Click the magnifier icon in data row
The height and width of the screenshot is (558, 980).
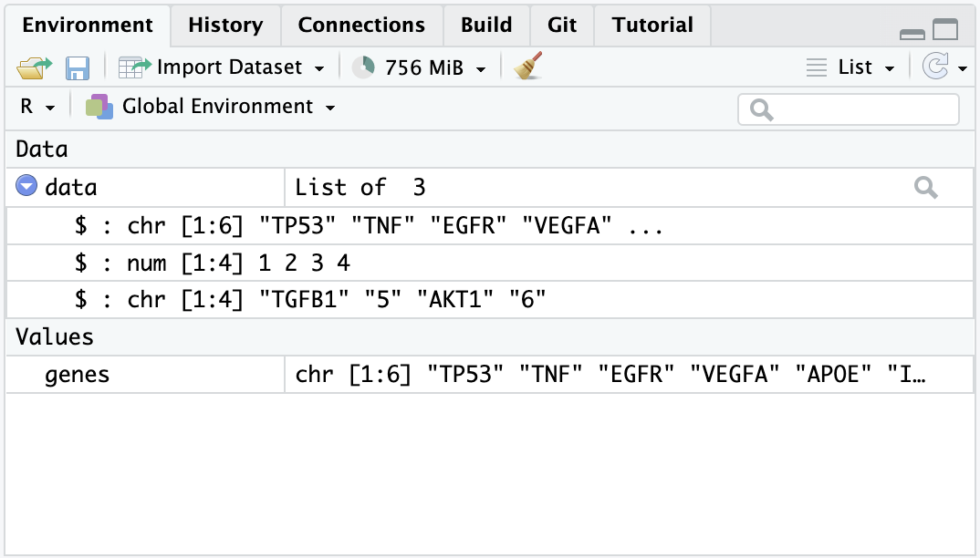925,188
